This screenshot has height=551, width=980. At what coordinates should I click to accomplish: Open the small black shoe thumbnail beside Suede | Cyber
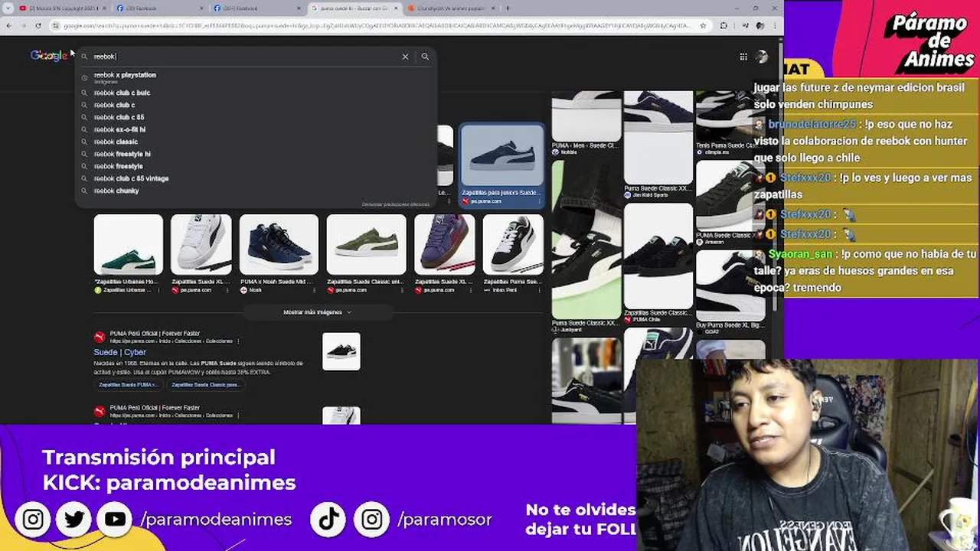[x=341, y=351]
